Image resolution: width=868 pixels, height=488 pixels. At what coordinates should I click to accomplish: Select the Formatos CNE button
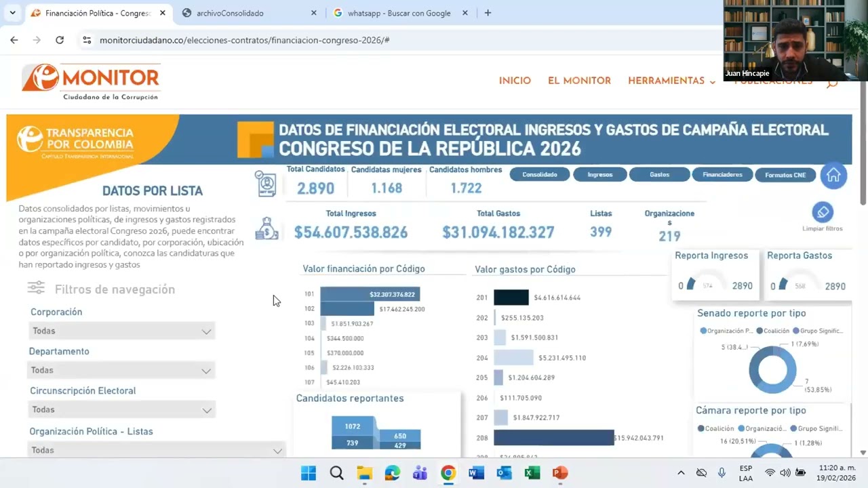coord(785,175)
